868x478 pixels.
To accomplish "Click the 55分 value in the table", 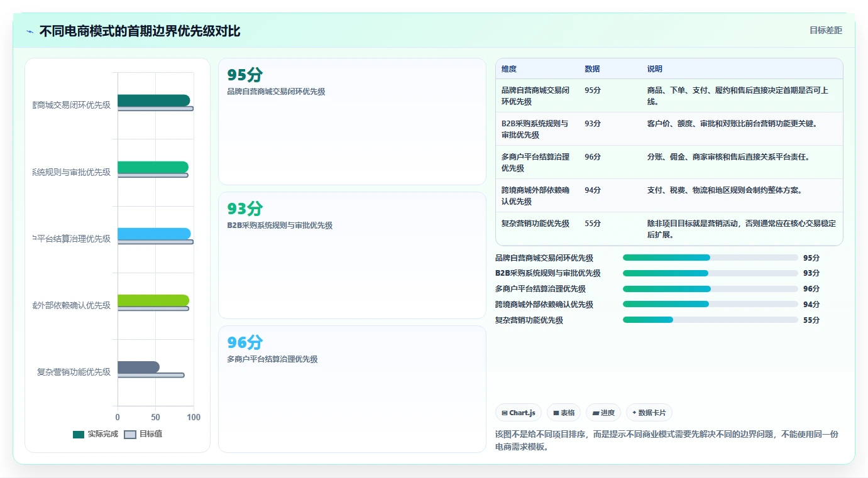I will tap(593, 224).
